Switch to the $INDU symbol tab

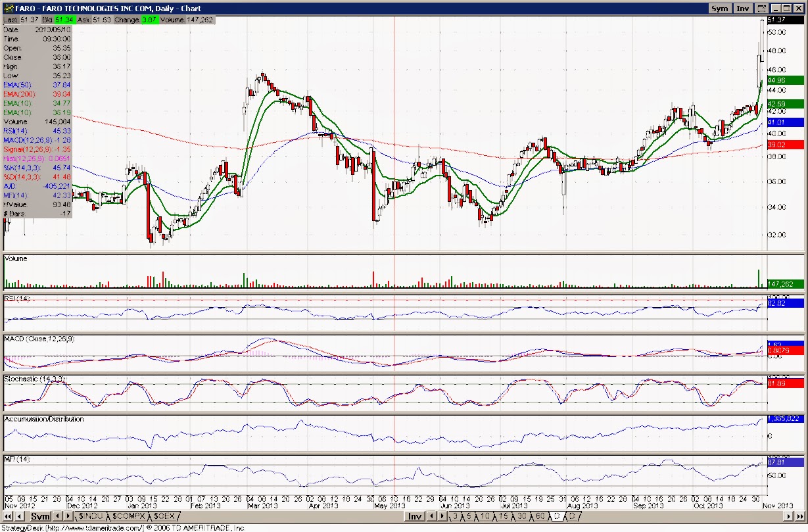click(91, 516)
